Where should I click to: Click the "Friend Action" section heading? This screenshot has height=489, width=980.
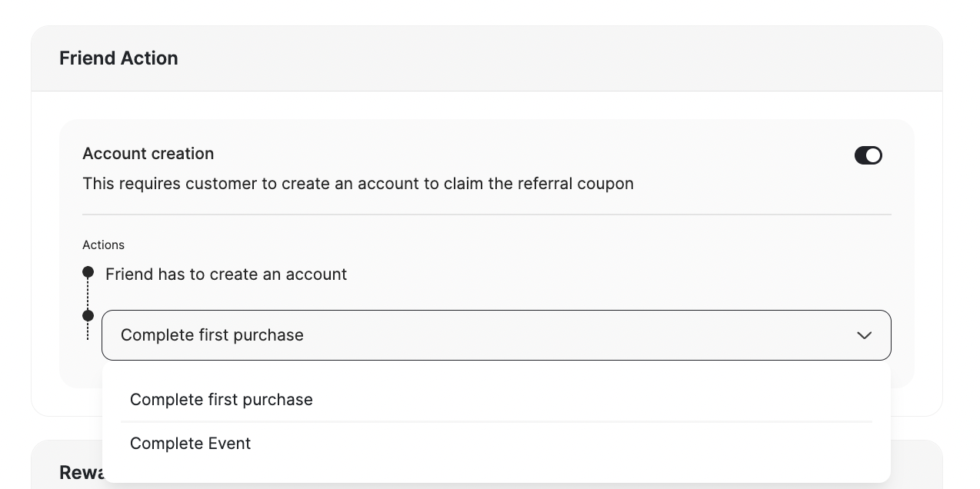tap(118, 58)
